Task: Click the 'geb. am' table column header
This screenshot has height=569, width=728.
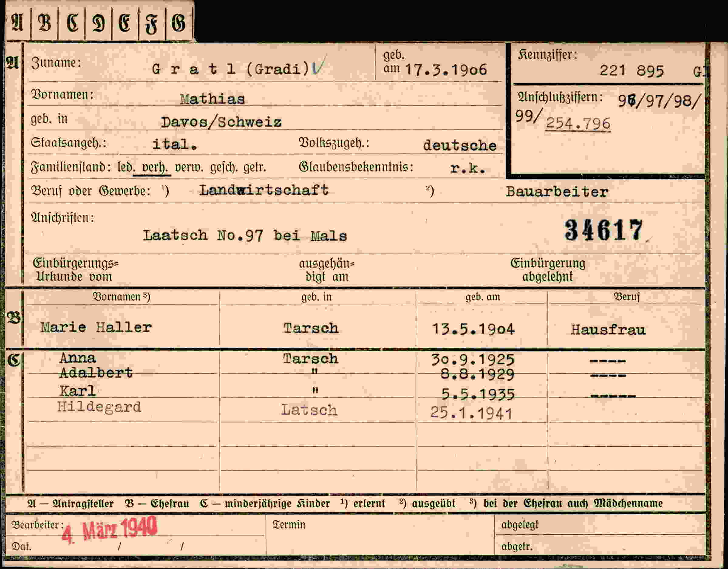Action: click(x=483, y=297)
